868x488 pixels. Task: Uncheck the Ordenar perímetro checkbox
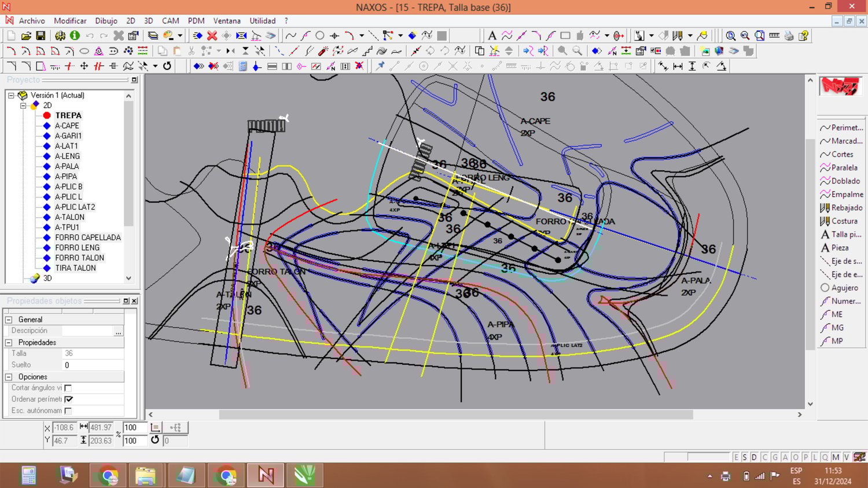(68, 399)
